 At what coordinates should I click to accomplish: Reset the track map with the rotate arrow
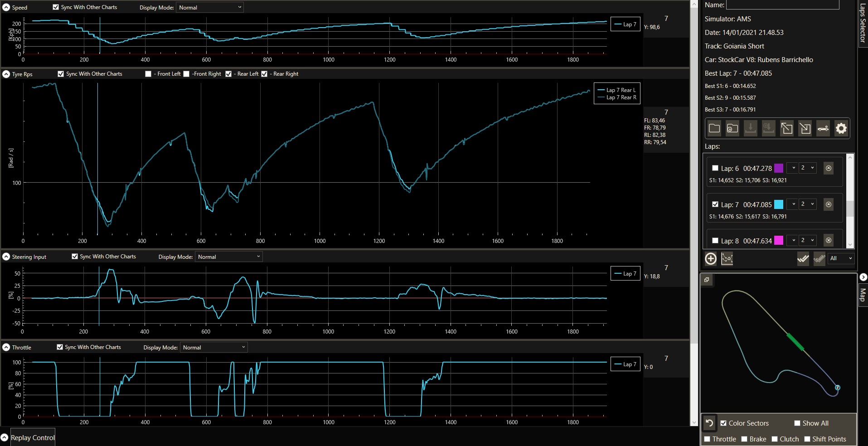pyautogui.click(x=709, y=423)
